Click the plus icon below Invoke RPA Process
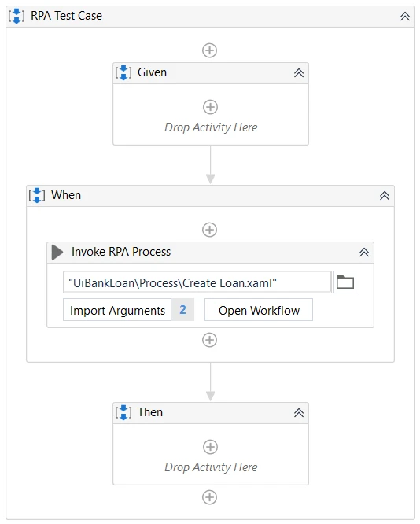420x524 pixels. point(209,340)
